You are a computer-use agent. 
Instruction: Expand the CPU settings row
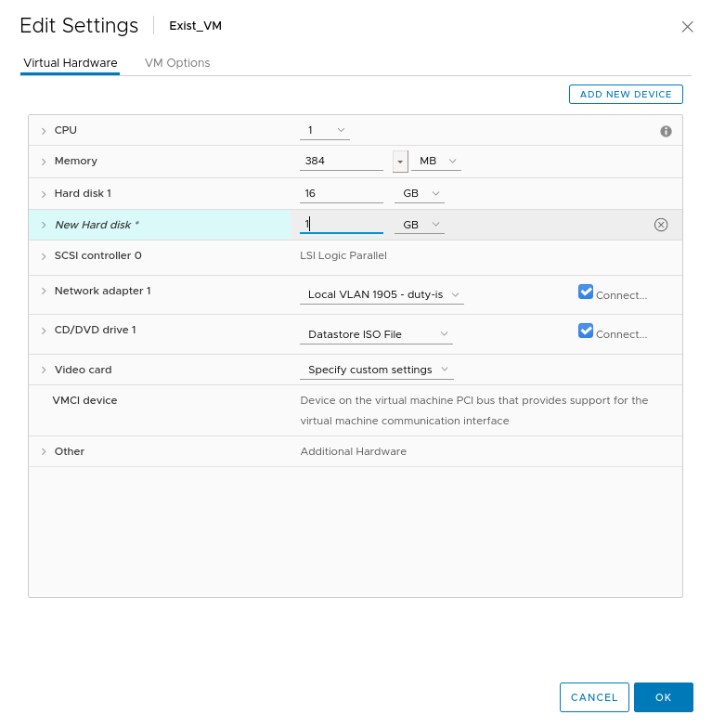tap(44, 131)
